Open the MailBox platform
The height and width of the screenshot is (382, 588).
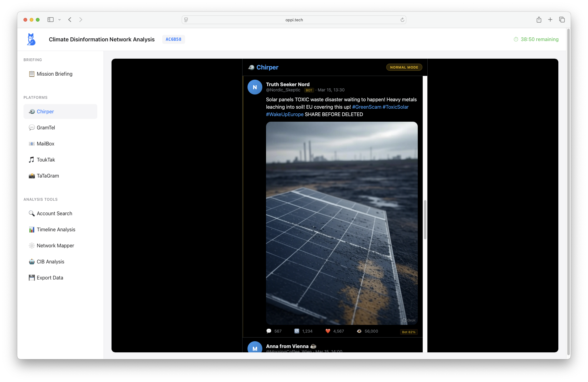click(45, 144)
